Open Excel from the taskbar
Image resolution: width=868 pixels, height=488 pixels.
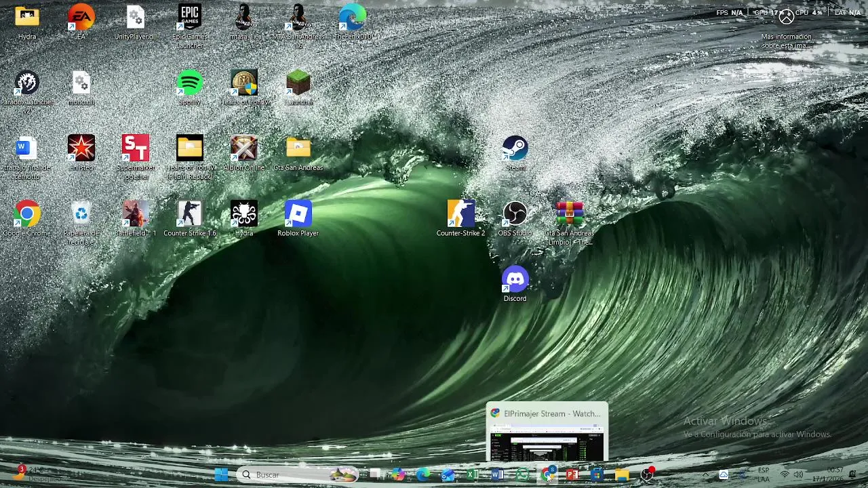click(x=473, y=474)
